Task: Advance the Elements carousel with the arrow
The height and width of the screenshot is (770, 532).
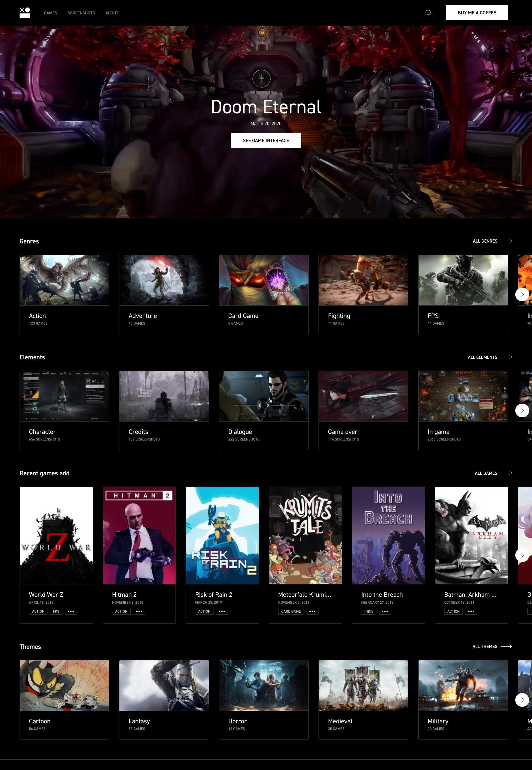Action: pyautogui.click(x=522, y=410)
